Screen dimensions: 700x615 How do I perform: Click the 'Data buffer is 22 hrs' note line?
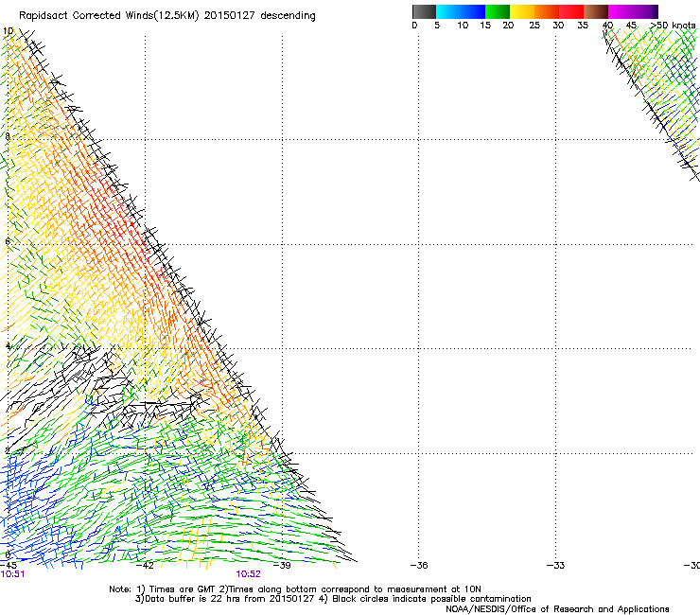click(333, 599)
